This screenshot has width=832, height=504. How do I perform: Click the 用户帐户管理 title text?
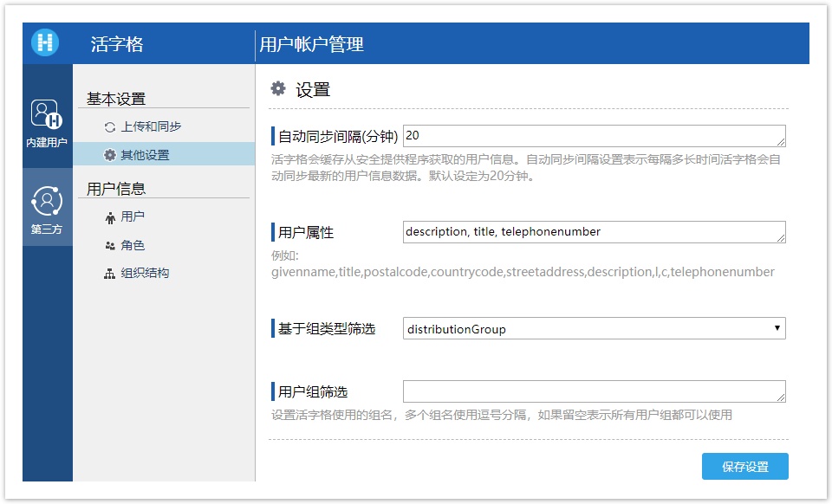[x=311, y=44]
